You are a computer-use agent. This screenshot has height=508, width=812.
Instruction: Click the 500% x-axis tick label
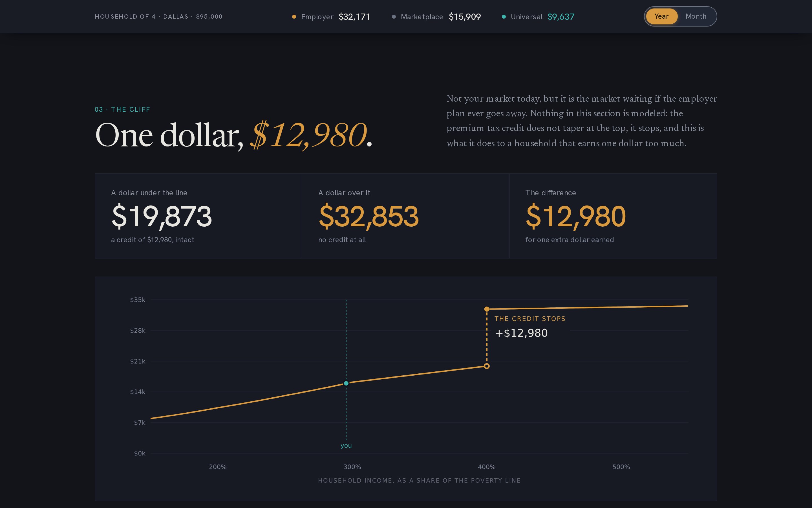click(621, 467)
